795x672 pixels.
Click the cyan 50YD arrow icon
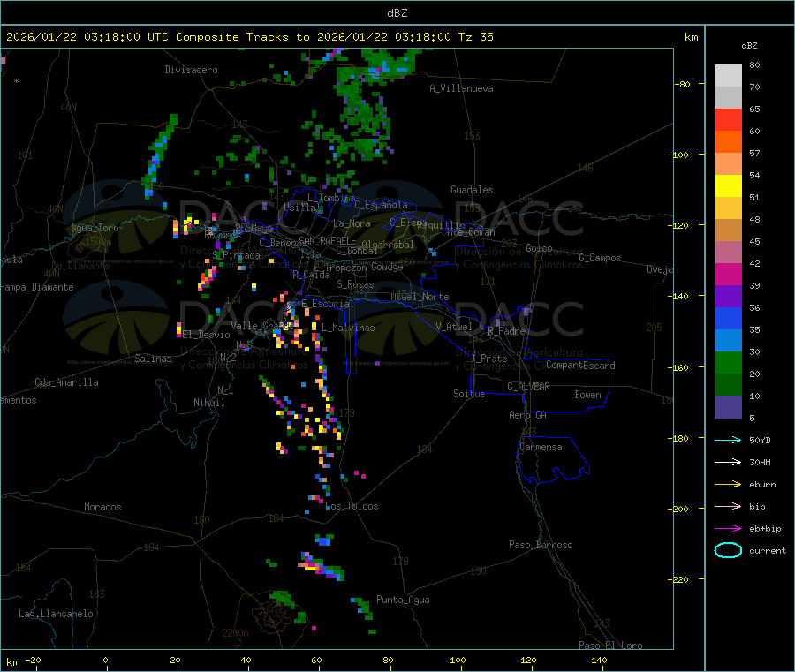click(728, 440)
